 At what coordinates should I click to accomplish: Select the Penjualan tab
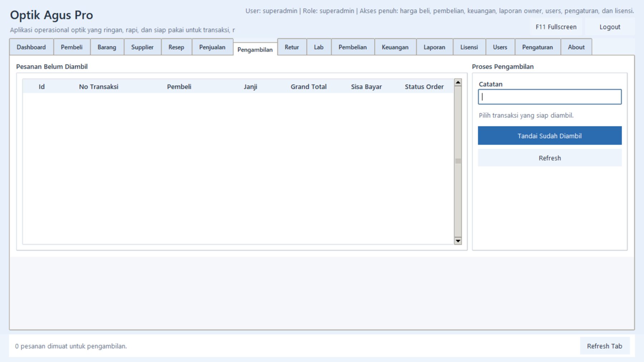[x=212, y=47]
